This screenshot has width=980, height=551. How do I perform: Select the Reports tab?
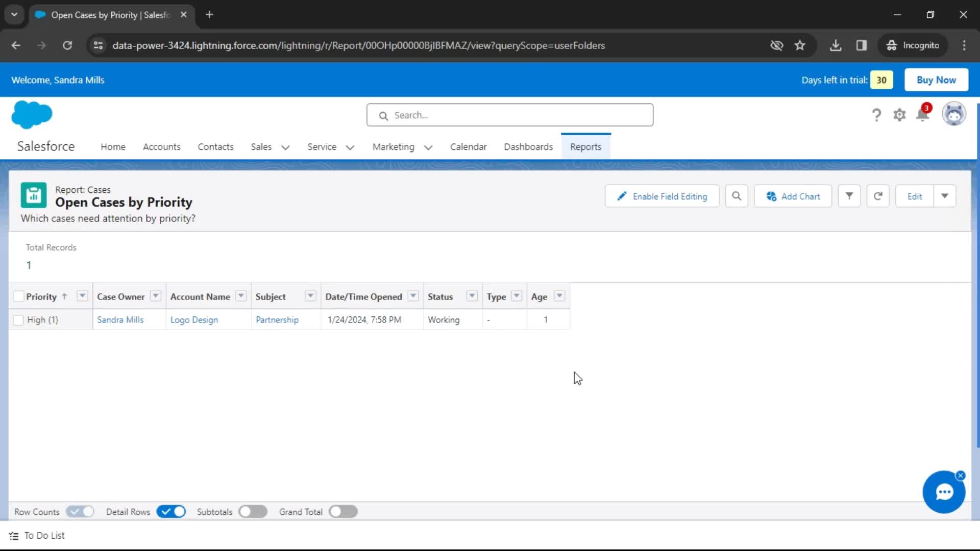(x=586, y=147)
